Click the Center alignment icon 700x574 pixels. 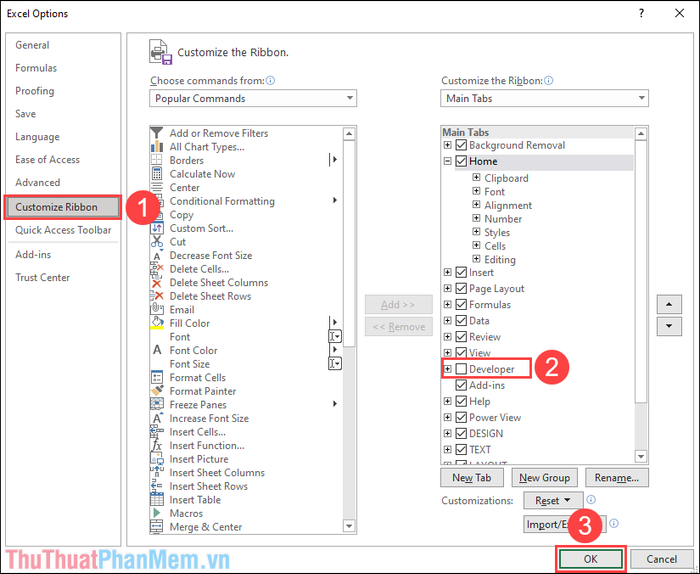(x=157, y=187)
